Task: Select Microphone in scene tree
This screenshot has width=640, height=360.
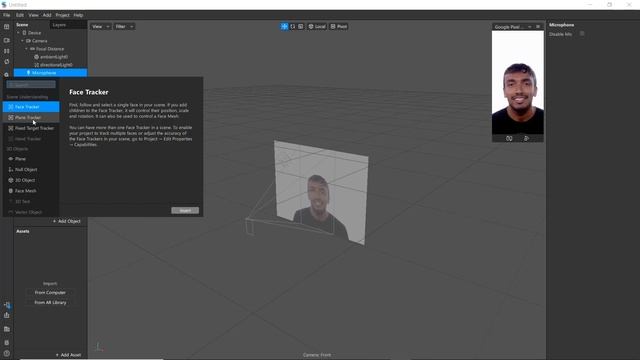Action: [x=50, y=73]
